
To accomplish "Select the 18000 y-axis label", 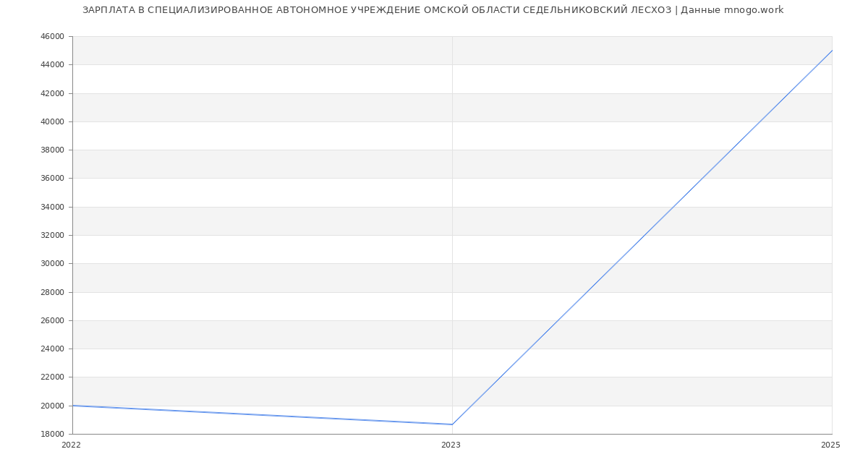I will [x=52, y=435].
